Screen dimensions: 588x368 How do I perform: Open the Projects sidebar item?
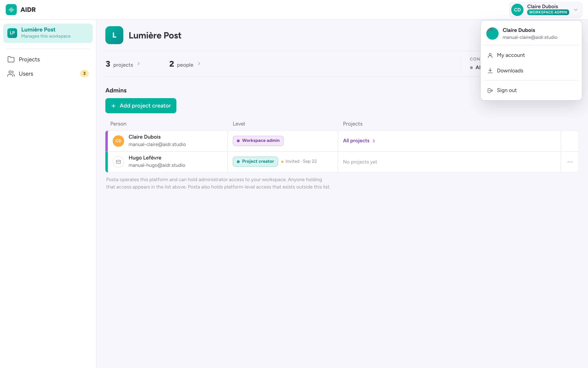48,59
